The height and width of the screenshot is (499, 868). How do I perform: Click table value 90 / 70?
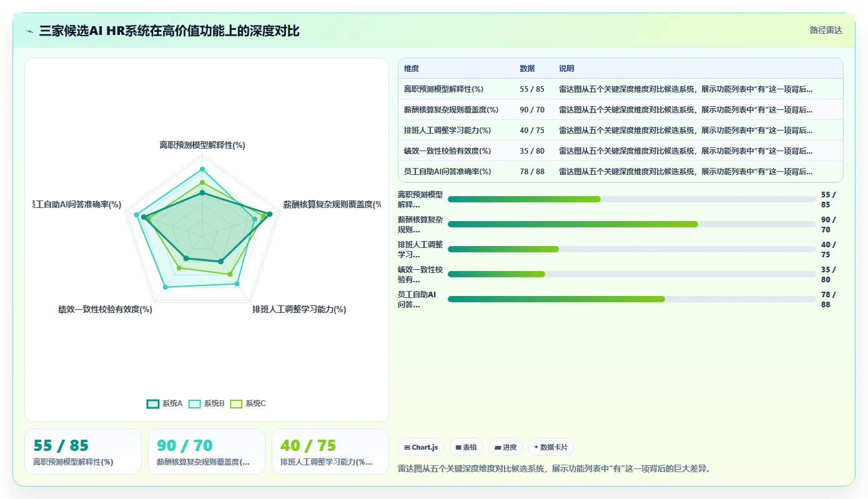(x=532, y=110)
